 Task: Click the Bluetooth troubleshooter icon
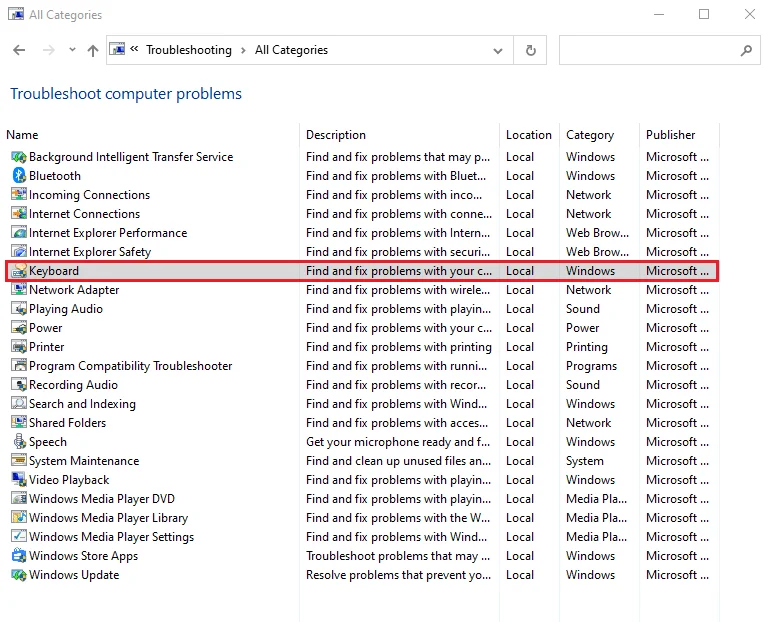tap(19, 176)
